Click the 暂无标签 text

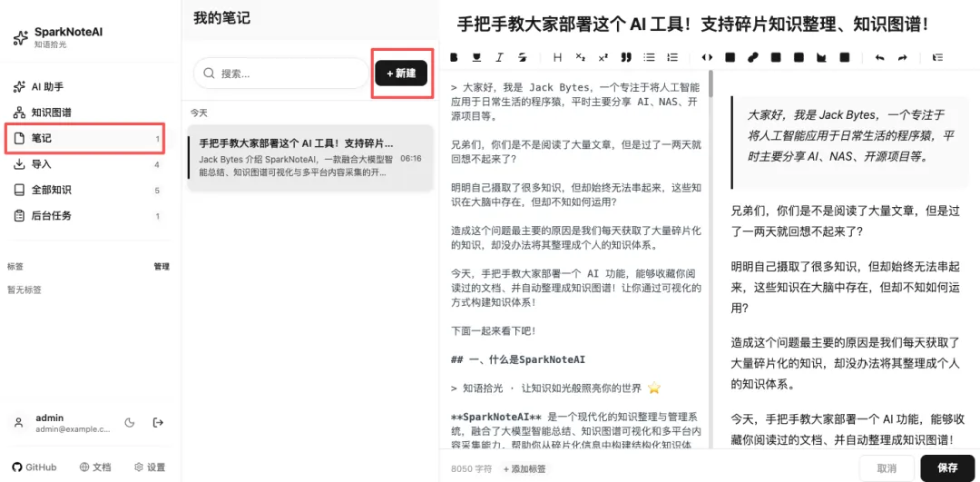pyautogui.click(x=24, y=290)
